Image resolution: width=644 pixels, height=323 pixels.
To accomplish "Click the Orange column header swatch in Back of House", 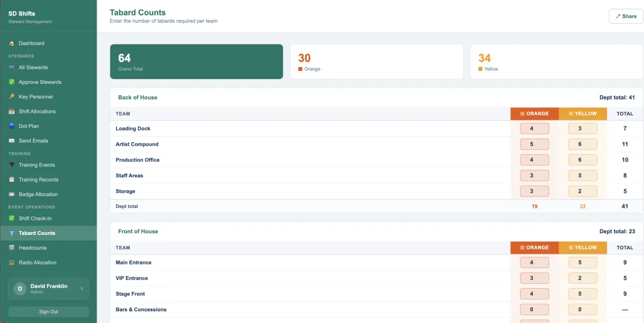I will coord(522,113).
